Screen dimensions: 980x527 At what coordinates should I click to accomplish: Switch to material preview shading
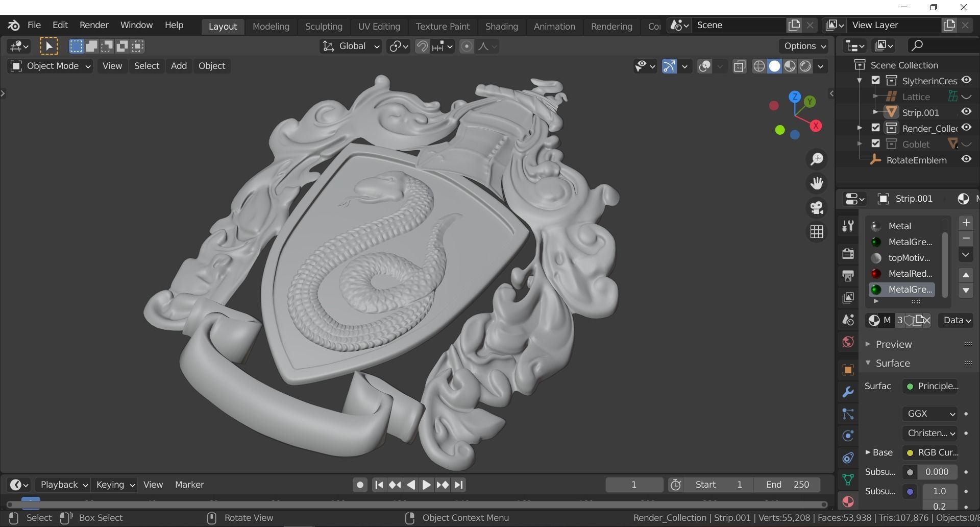[x=790, y=66]
